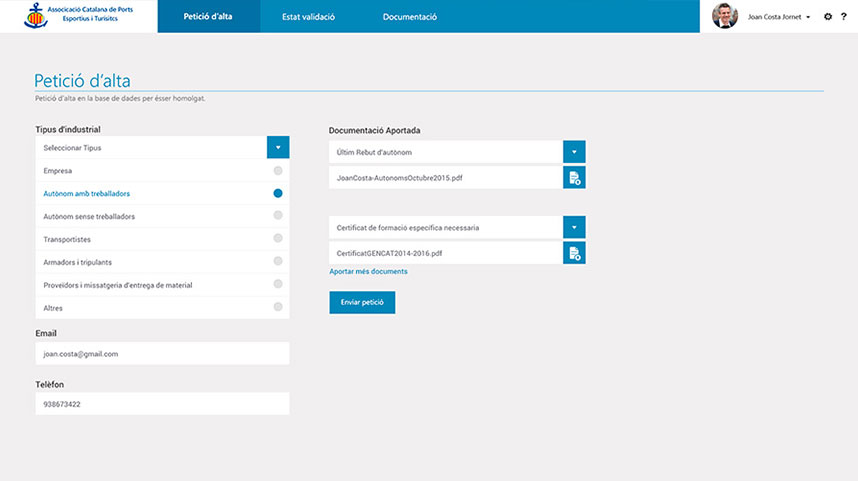Click file icon next to JoanCosta-AutonomsOctubre2015.pdf

click(x=574, y=178)
